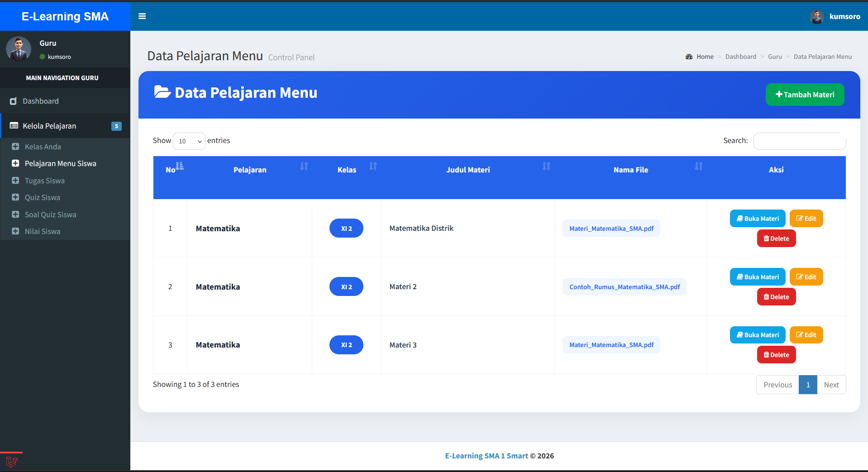Open the Show entries dropdown
The height and width of the screenshot is (472, 868).
189,141
